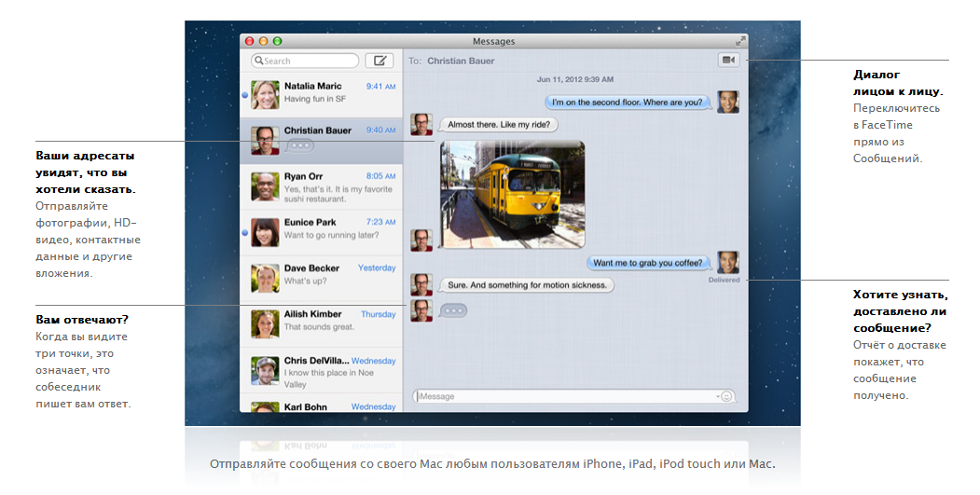Image resolution: width=980 pixels, height=495 pixels.
Task: Click Ailish Kimber's avatar photo
Action: 265,324
